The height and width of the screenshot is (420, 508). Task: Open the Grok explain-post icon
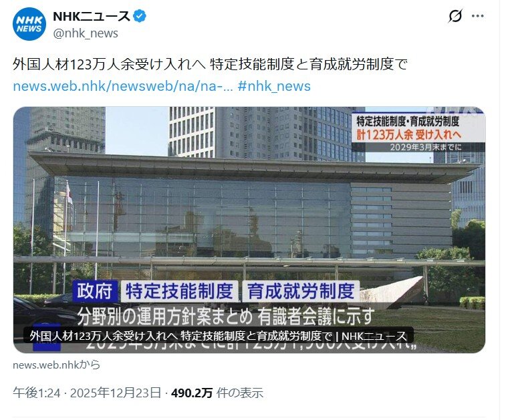pyautogui.click(x=455, y=16)
